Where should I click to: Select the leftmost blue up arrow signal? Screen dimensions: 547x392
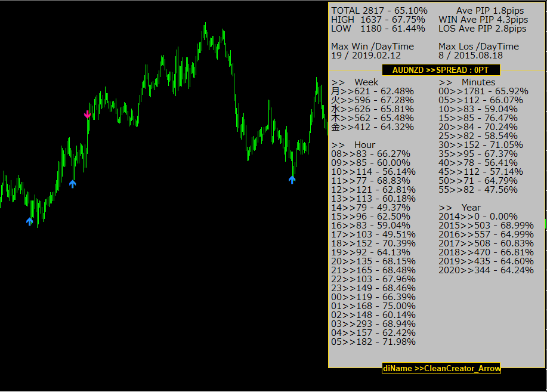(30, 221)
